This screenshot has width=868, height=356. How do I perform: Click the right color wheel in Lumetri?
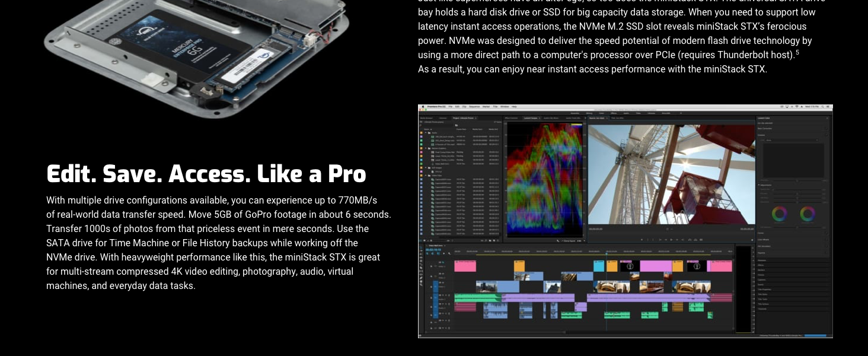point(808,213)
